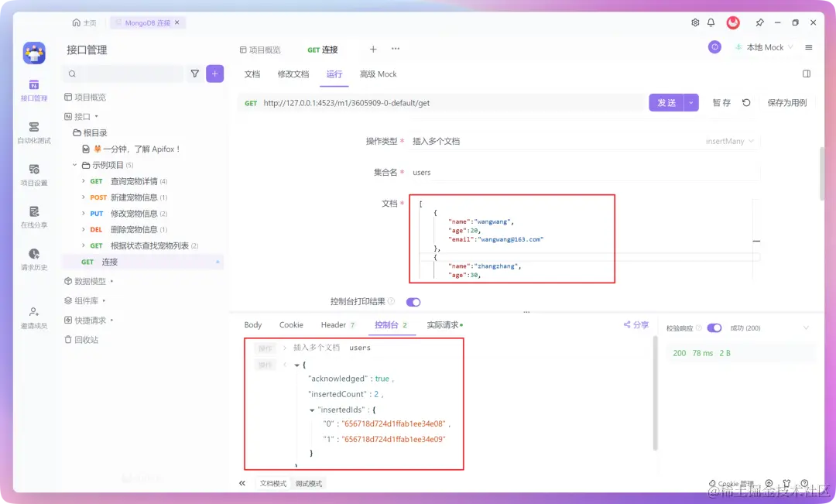This screenshot has width=836, height=504.
Task: Click the 分享 share icon
Action: pos(636,324)
